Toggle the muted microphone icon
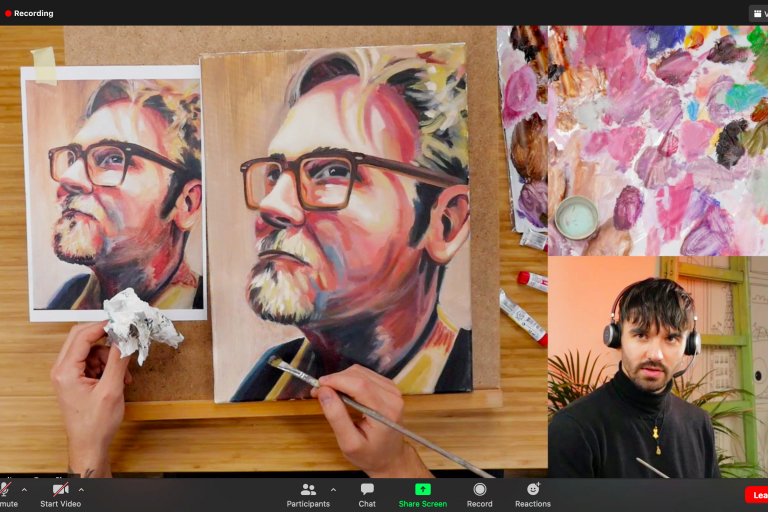This screenshot has height=512, width=768. [5, 489]
